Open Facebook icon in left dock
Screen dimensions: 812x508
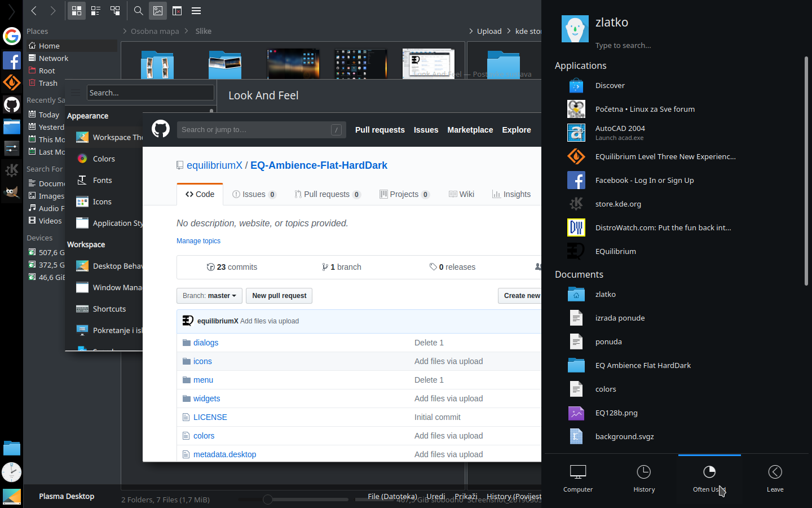tap(12, 60)
